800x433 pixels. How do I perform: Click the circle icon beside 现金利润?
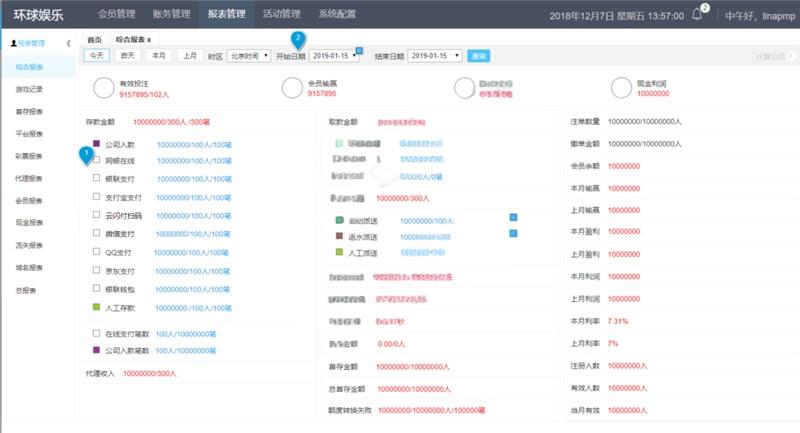pyautogui.click(x=620, y=88)
